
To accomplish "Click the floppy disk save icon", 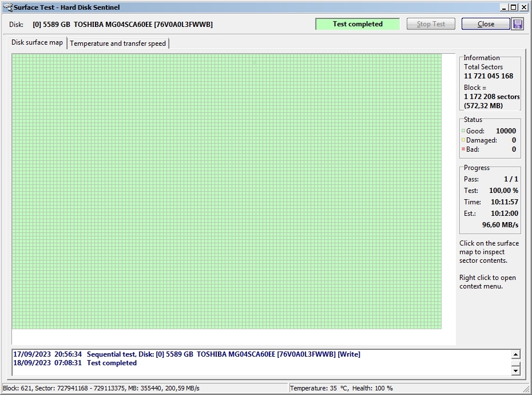I will pyautogui.click(x=518, y=24).
